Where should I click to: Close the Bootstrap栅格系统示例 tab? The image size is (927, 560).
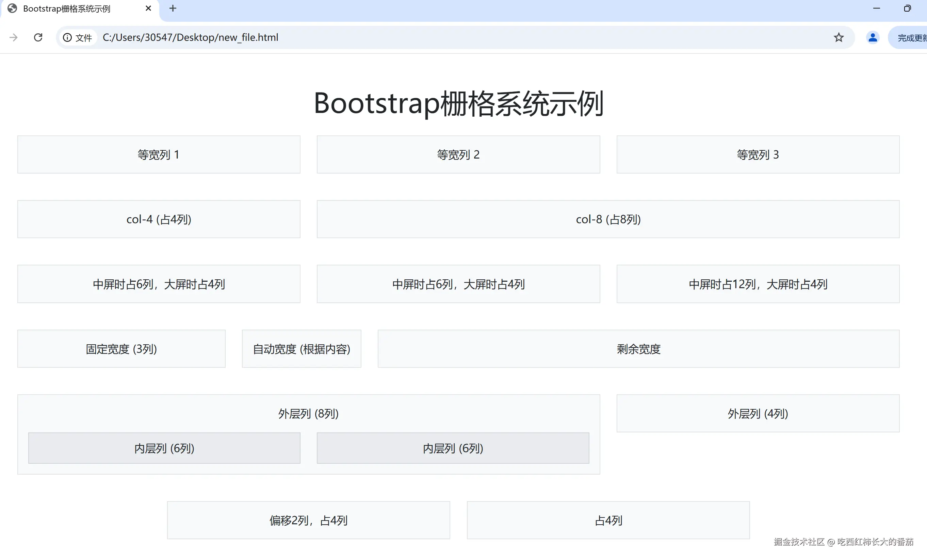[x=148, y=8]
